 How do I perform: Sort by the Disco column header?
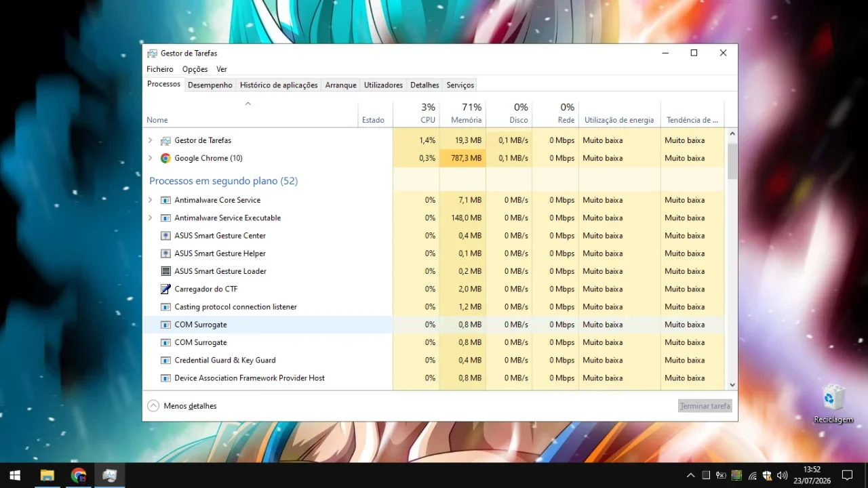[509, 113]
